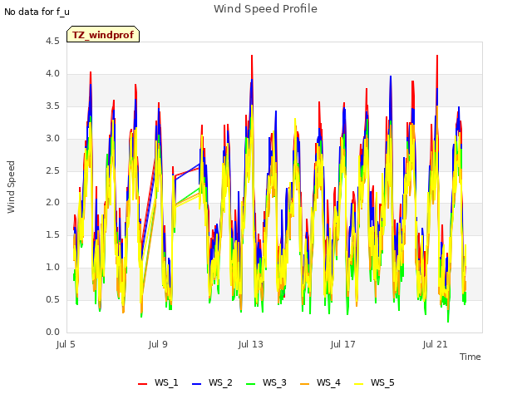Click the 2.0 y-axis tick label

(x=52, y=203)
